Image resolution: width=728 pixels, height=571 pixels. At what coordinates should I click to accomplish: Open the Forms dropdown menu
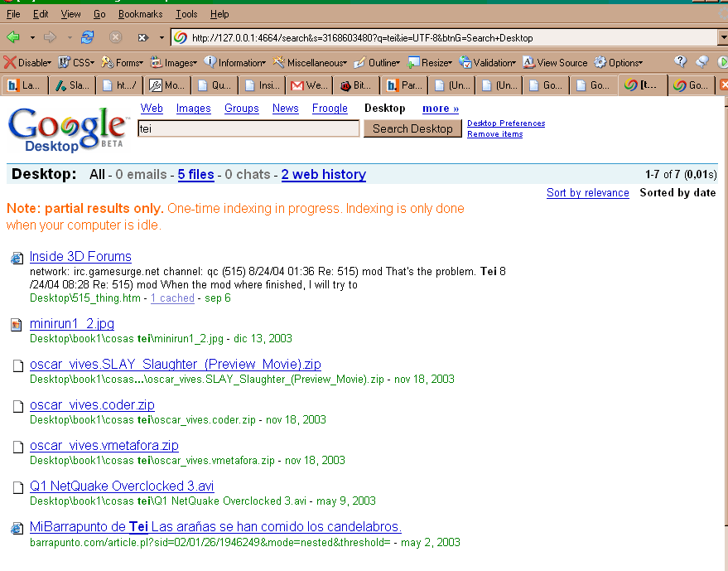(123, 62)
